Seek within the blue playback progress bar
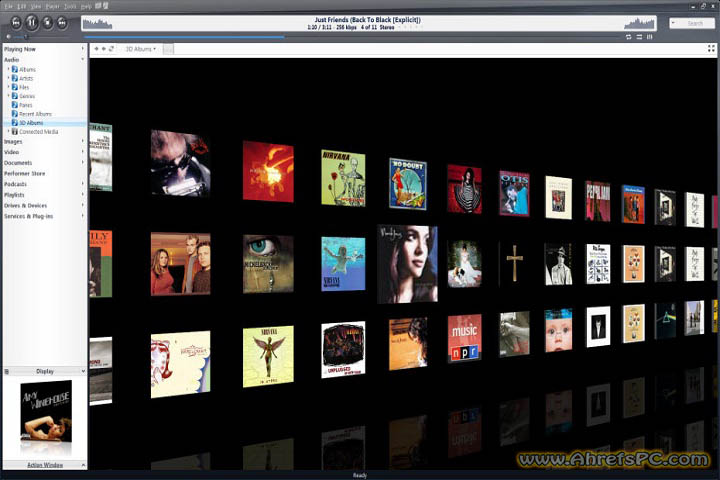The height and width of the screenshot is (480, 720). click(x=184, y=37)
